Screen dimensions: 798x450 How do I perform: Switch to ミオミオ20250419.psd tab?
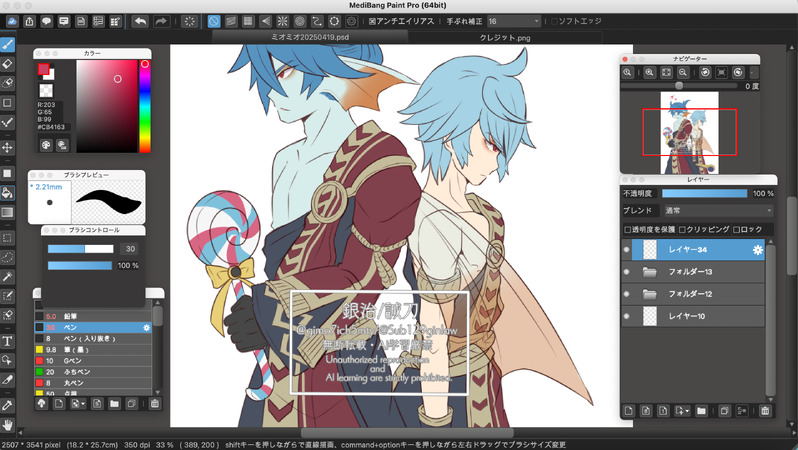[310, 37]
